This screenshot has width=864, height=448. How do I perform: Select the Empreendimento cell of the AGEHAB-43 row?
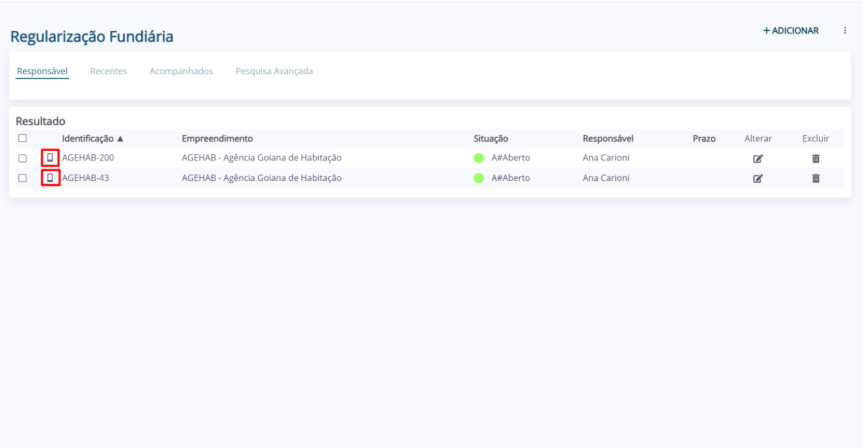(x=262, y=178)
